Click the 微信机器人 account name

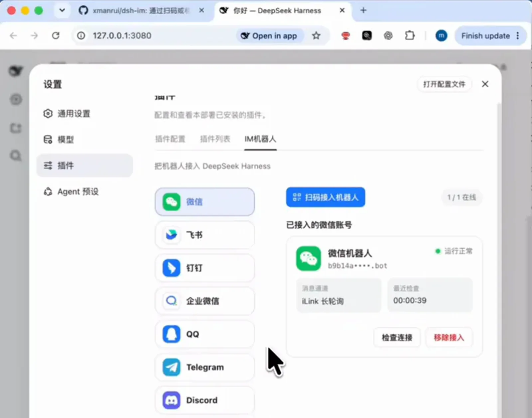tap(350, 253)
